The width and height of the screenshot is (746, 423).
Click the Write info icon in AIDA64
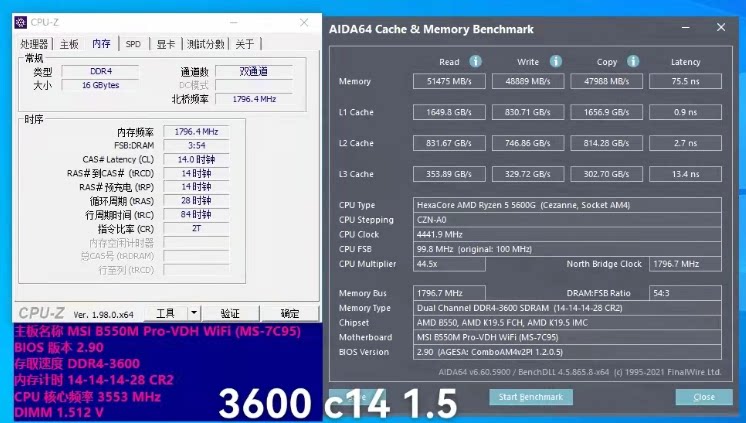tap(556, 61)
